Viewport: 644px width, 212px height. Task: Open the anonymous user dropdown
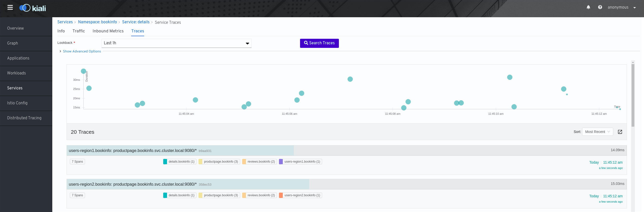click(622, 7)
